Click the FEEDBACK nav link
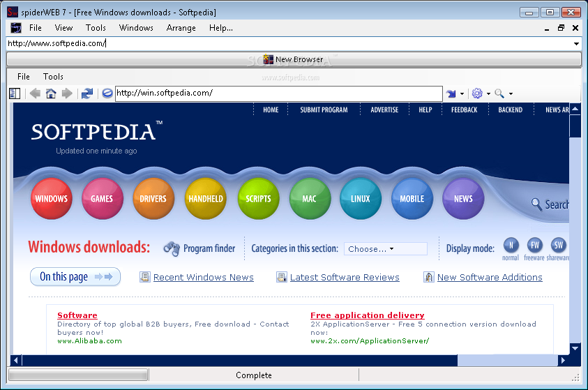The image size is (588, 390). [465, 110]
